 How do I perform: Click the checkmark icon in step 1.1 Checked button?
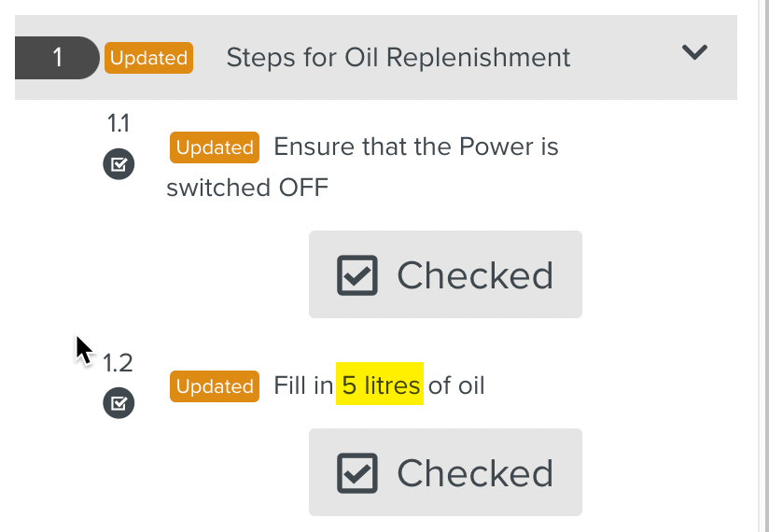[357, 275]
